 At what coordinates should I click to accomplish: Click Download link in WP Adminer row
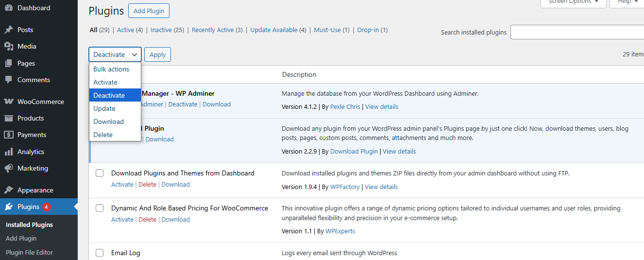(217, 104)
